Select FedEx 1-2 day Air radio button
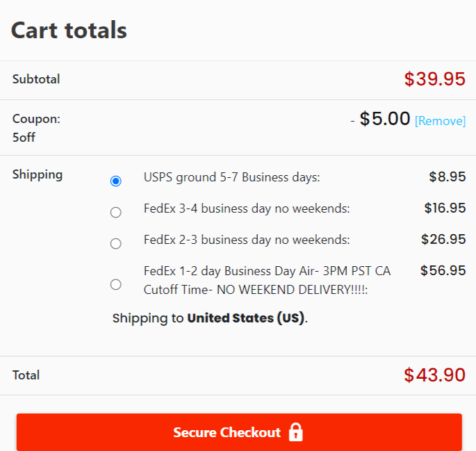This screenshot has height=451, width=476. (x=116, y=284)
